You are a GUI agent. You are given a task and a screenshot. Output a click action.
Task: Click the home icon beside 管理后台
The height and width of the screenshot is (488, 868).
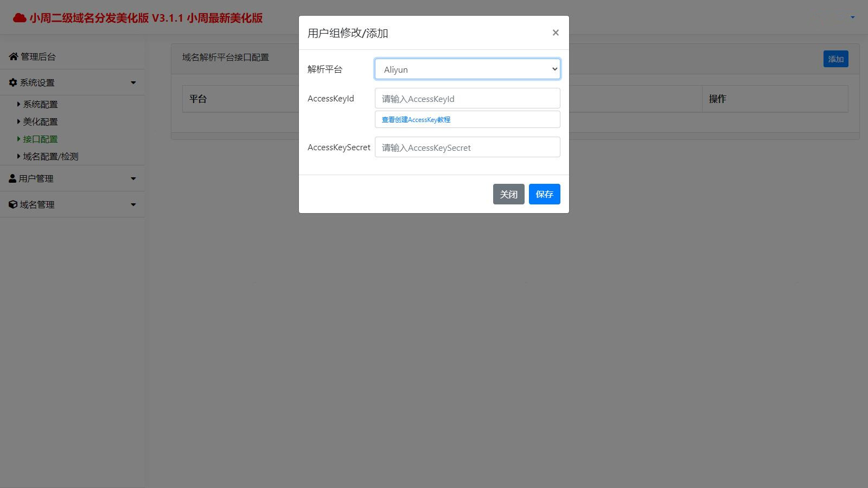tap(14, 56)
